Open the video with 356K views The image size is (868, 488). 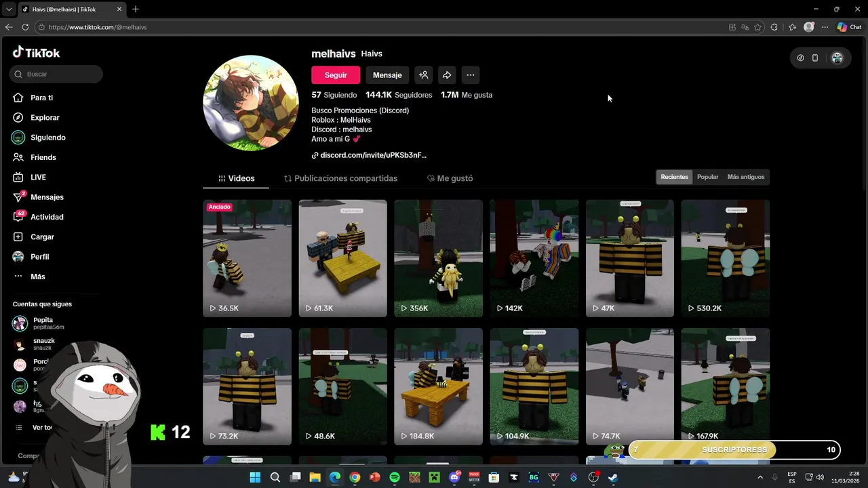pos(438,258)
